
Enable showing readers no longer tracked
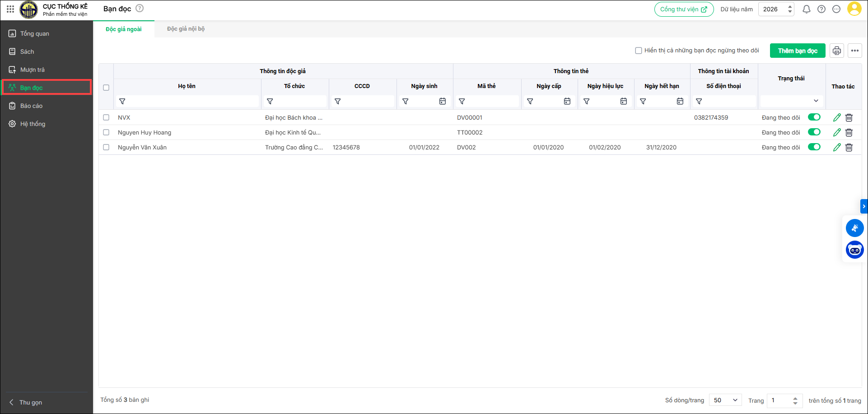(639, 51)
